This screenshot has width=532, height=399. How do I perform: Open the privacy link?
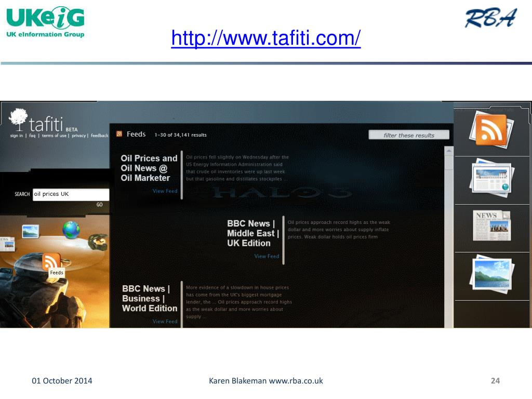pos(79,136)
